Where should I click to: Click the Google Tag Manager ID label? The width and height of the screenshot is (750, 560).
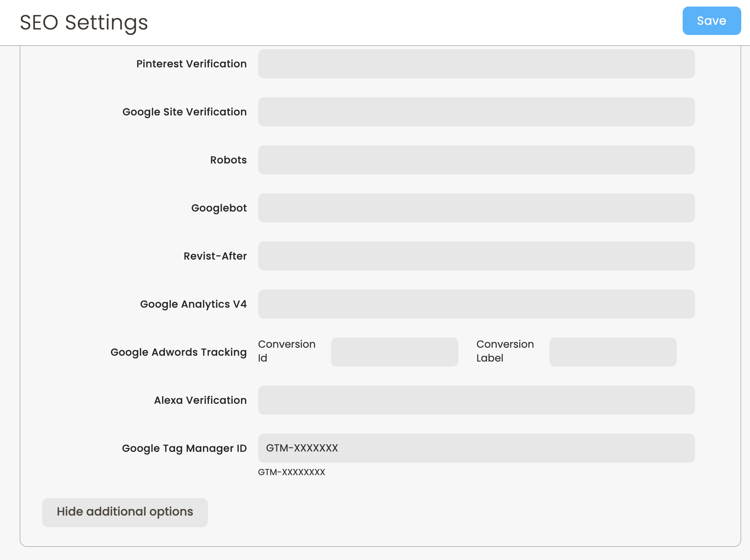point(184,448)
